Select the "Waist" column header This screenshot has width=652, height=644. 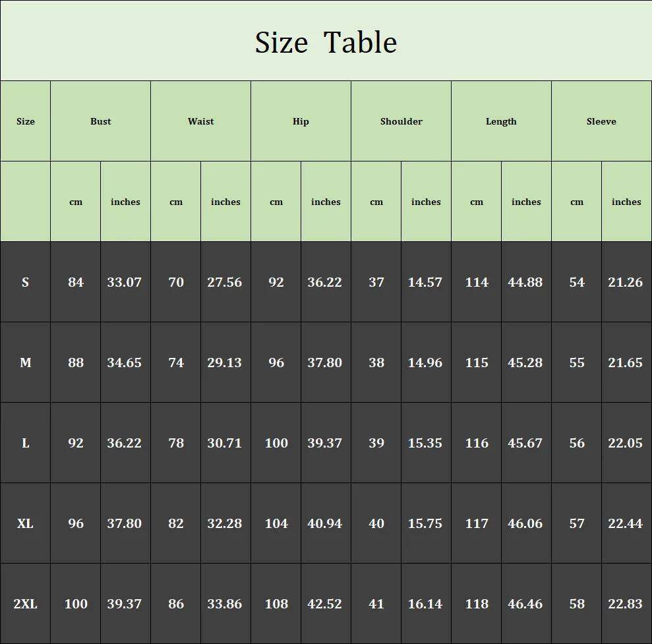point(201,121)
